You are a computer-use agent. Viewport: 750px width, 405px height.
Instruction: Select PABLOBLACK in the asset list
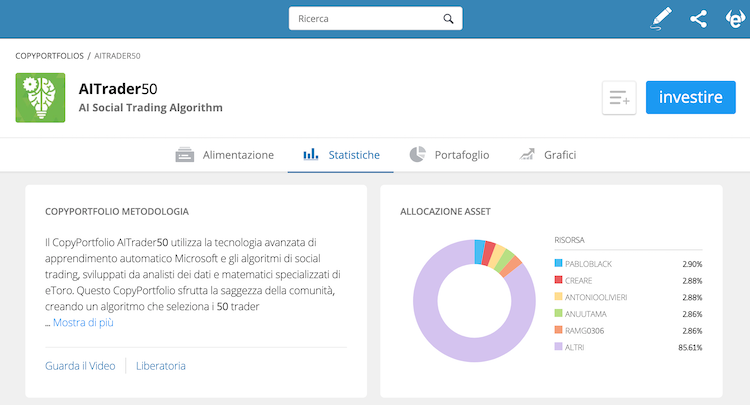588,264
